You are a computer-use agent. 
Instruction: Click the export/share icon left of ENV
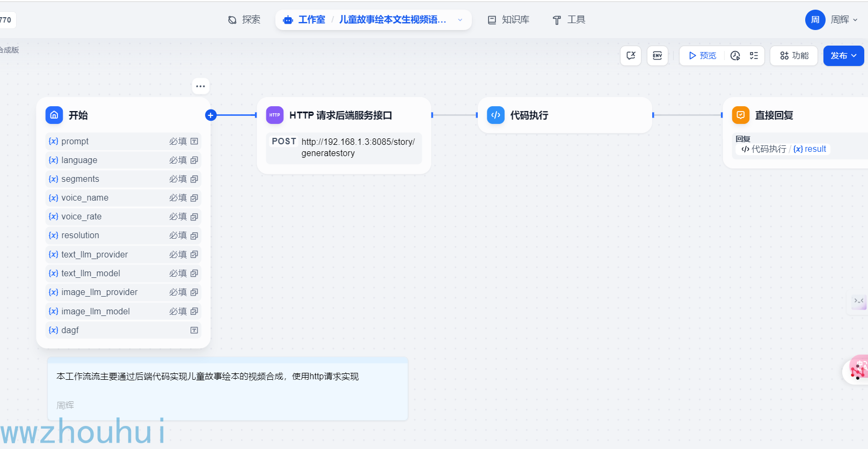[631, 56]
